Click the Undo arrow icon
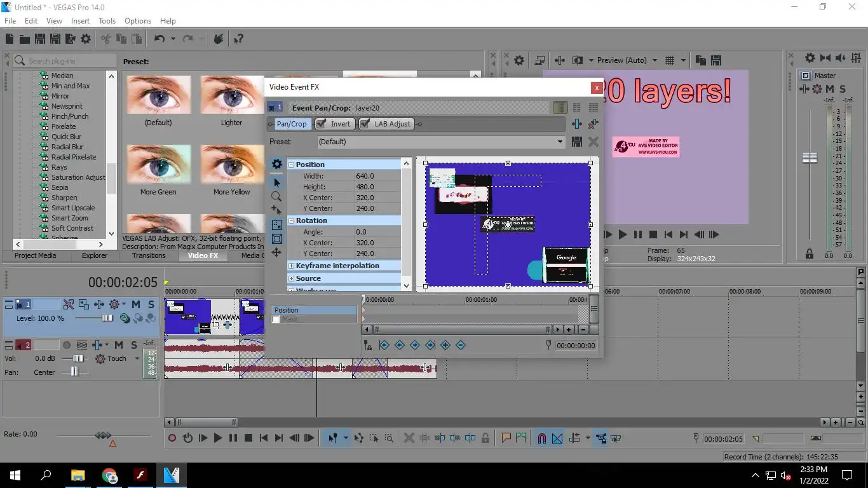The height and width of the screenshot is (488, 868). coord(159,39)
